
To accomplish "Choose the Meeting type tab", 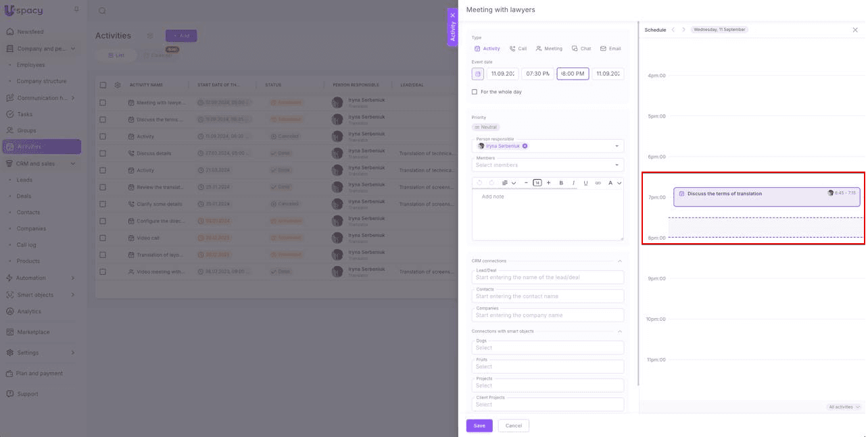I will point(549,49).
